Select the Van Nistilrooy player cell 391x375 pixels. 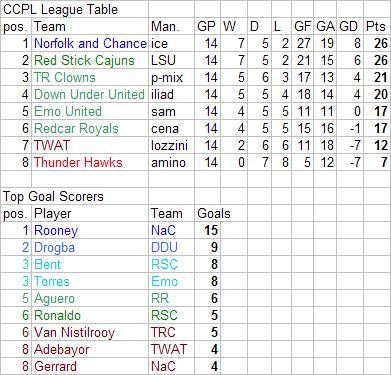tap(90, 332)
